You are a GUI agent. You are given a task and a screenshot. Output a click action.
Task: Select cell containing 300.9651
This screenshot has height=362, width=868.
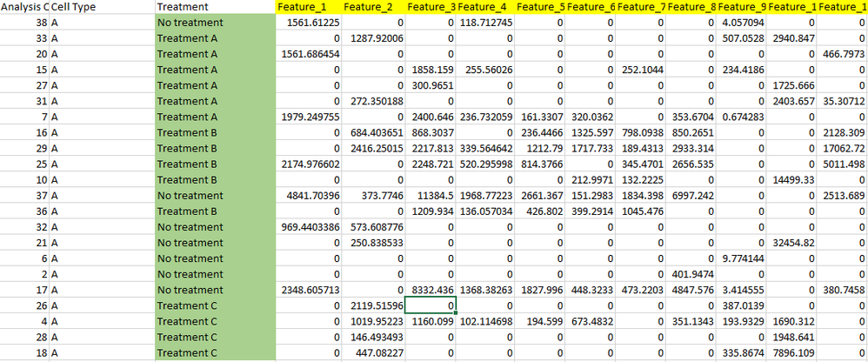coord(431,86)
